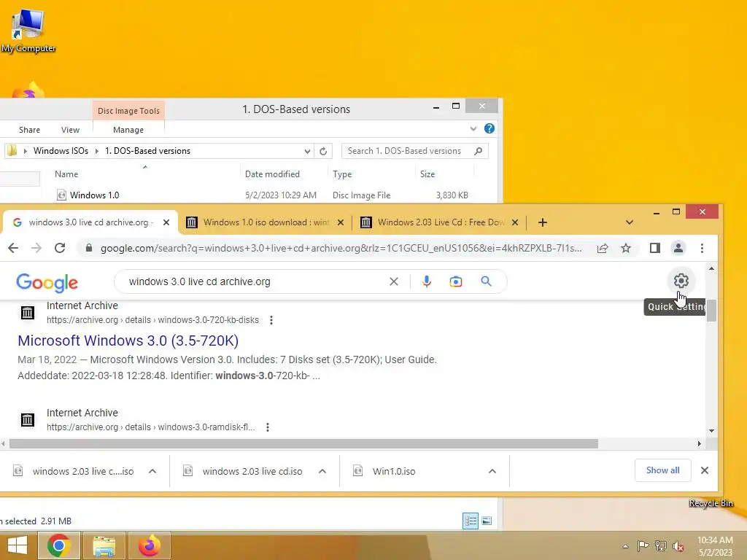The image size is (747, 560).
Task: Open more options for ramdisk result
Action: click(x=268, y=427)
